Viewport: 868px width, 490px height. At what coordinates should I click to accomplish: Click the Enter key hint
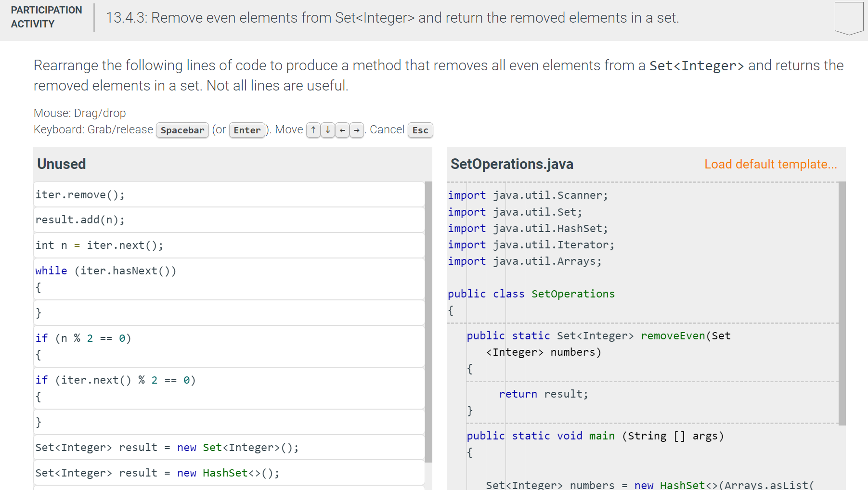coord(247,130)
